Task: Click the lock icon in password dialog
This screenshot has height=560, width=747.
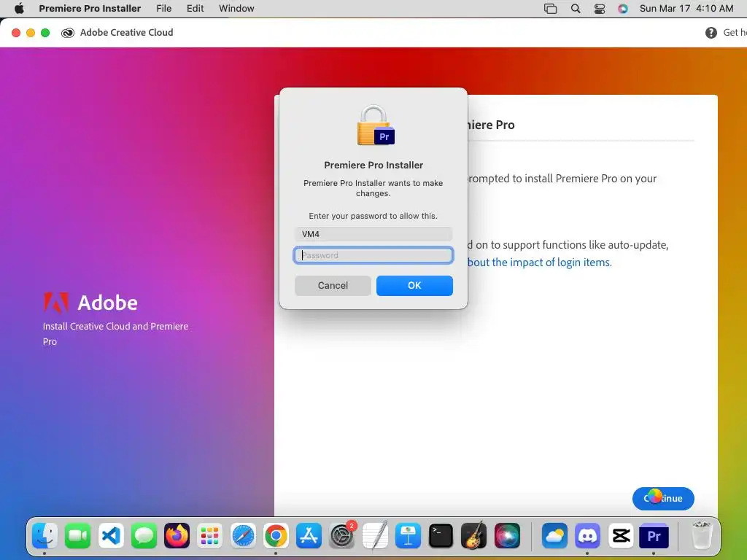Action: click(x=376, y=125)
